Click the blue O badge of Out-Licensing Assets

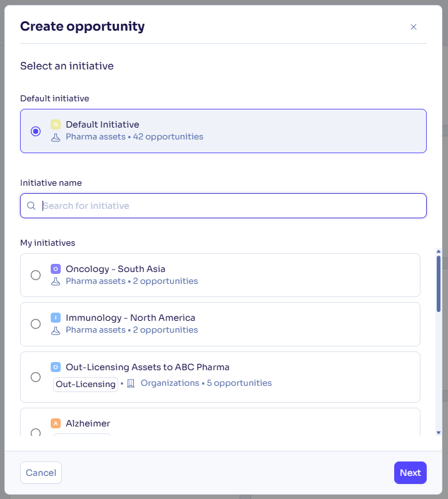point(56,367)
